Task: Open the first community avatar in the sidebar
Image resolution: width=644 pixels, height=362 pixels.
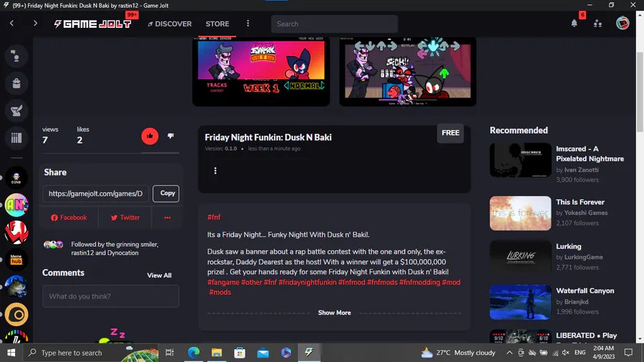Action: [16, 177]
